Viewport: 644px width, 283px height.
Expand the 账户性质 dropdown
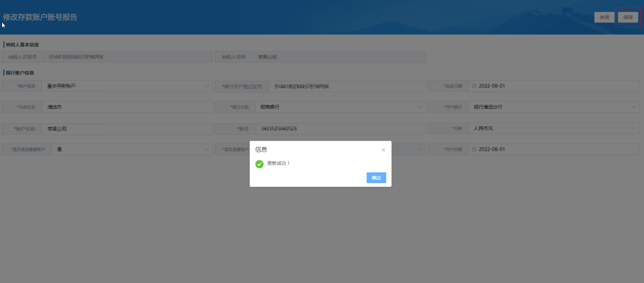pyautogui.click(x=207, y=86)
